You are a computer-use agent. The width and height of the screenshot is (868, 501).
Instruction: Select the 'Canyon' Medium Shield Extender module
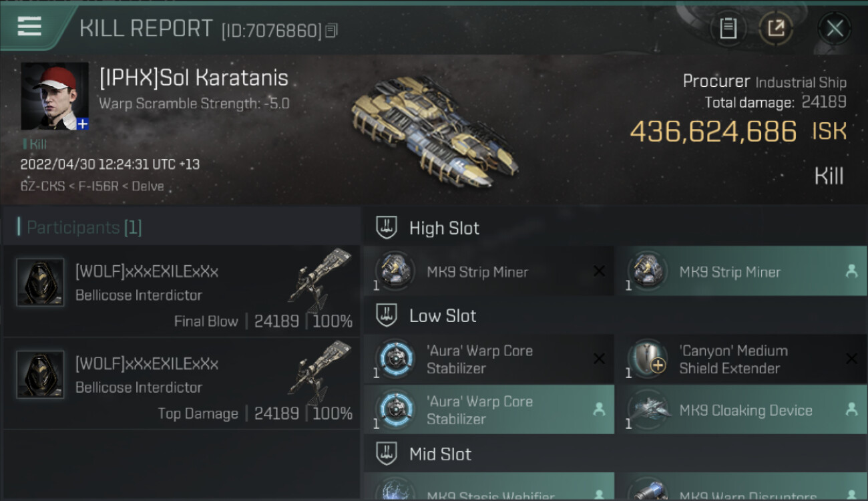coord(741,359)
